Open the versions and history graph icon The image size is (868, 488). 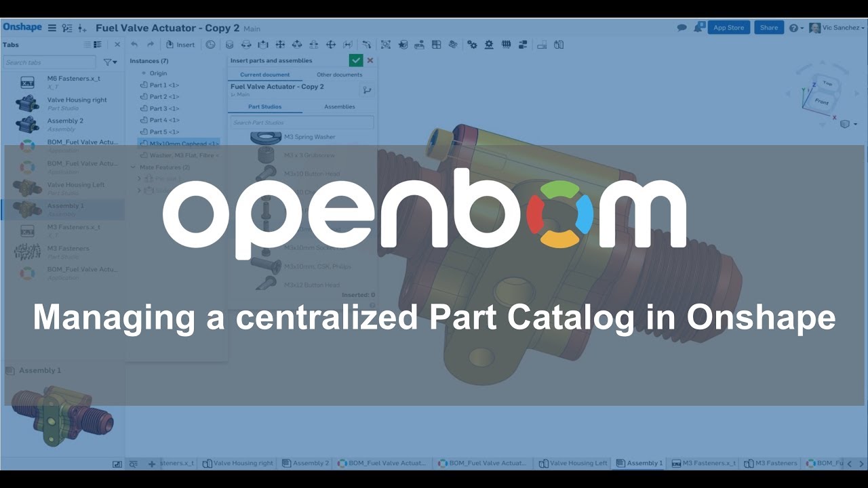(66, 28)
